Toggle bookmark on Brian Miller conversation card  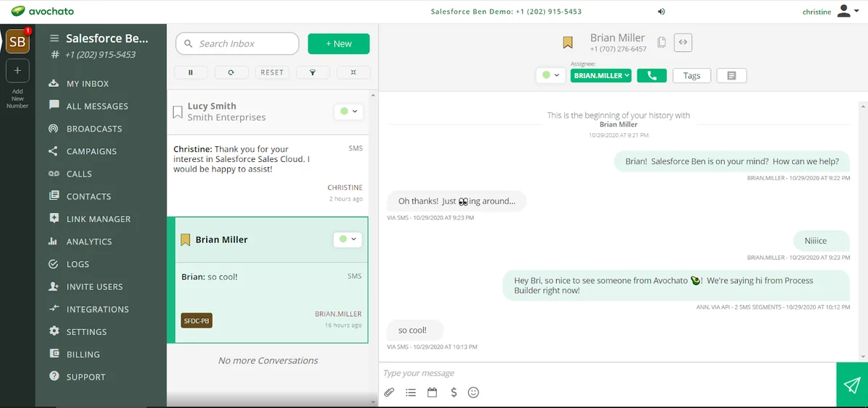185,239
